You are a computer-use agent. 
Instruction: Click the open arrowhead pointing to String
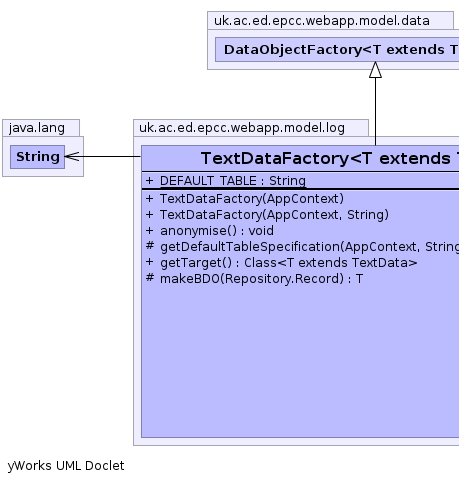pos(72,156)
